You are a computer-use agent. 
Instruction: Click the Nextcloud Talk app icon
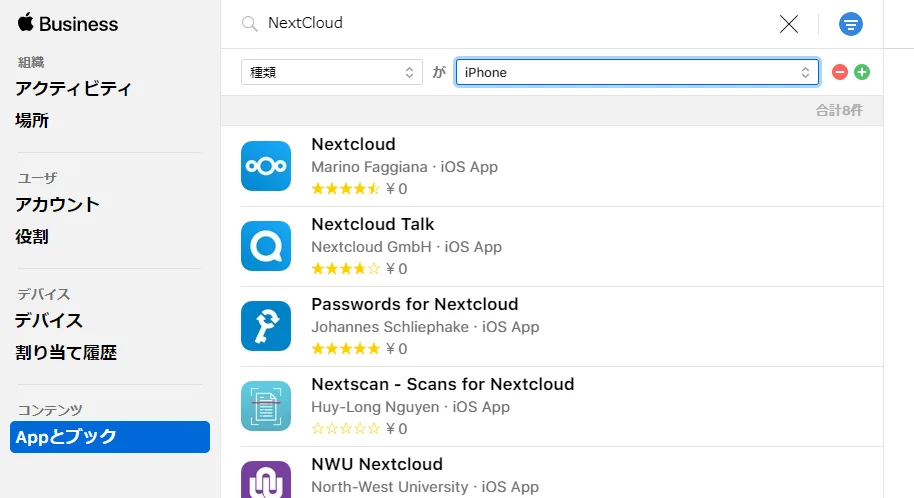[x=266, y=246]
